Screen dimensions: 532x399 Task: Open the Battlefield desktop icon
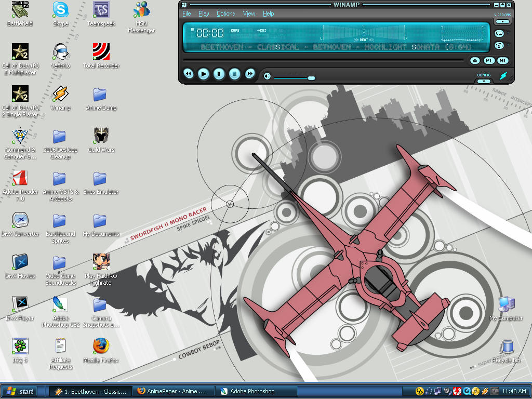point(20,14)
